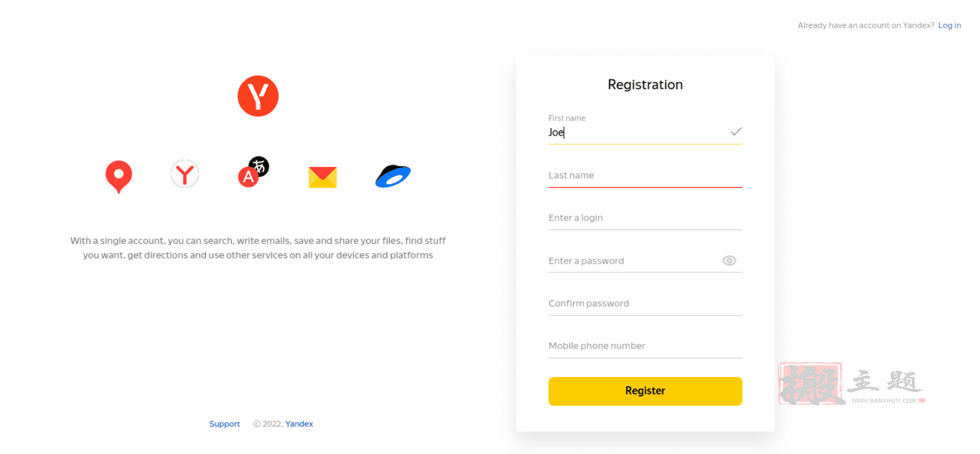Click the Yandex Mail envelope icon
The height and width of the screenshot is (454, 980).
322,177
